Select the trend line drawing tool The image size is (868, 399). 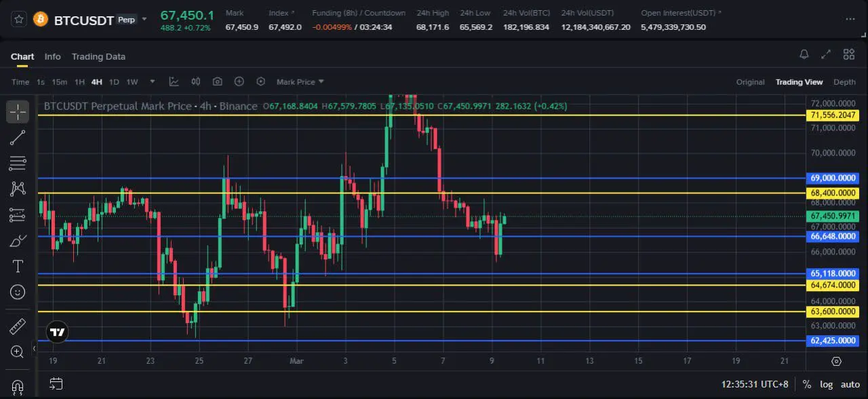tap(18, 138)
